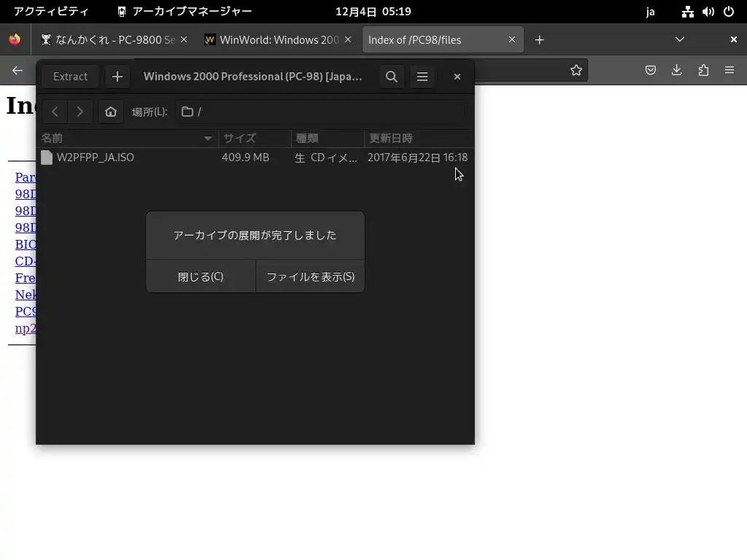Open the hamburger menu in Archive Manager
Viewport: 747px width, 560px height.
(422, 77)
